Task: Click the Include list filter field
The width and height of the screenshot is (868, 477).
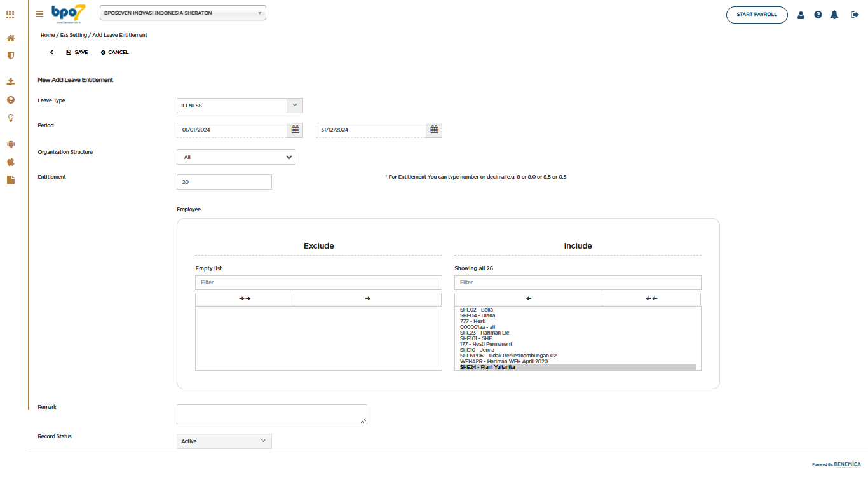Action: tap(578, 282)
